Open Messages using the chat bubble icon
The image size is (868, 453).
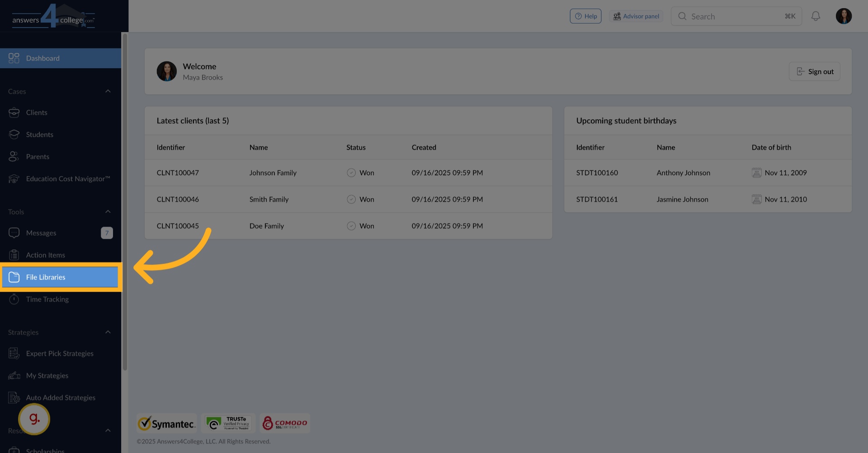[x=14, y=233]
